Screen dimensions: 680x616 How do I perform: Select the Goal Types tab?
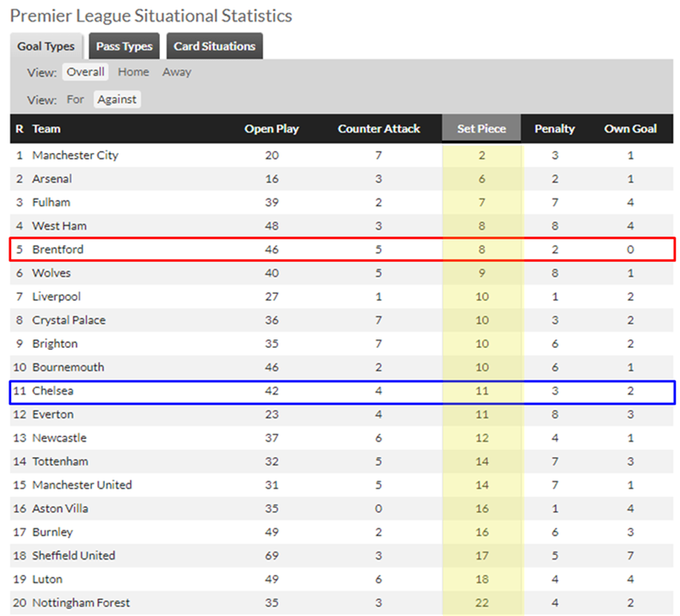pyautogui.click(x=46, y=46)
